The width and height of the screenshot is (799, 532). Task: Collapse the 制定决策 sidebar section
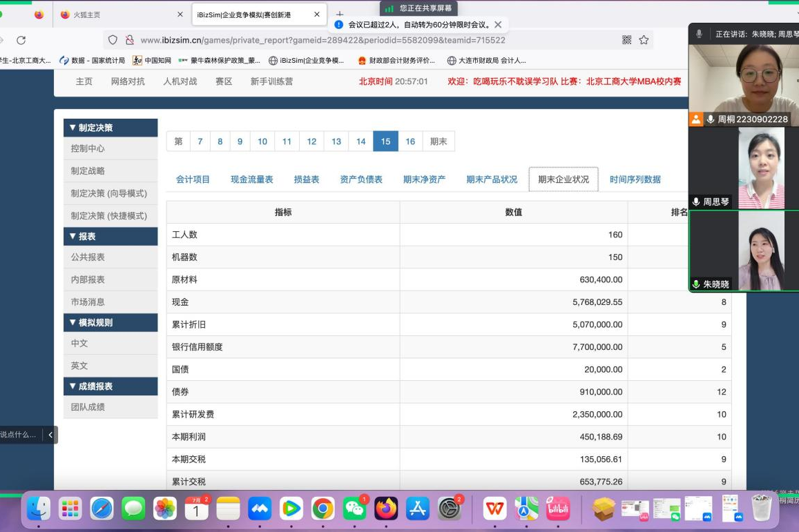110,128
